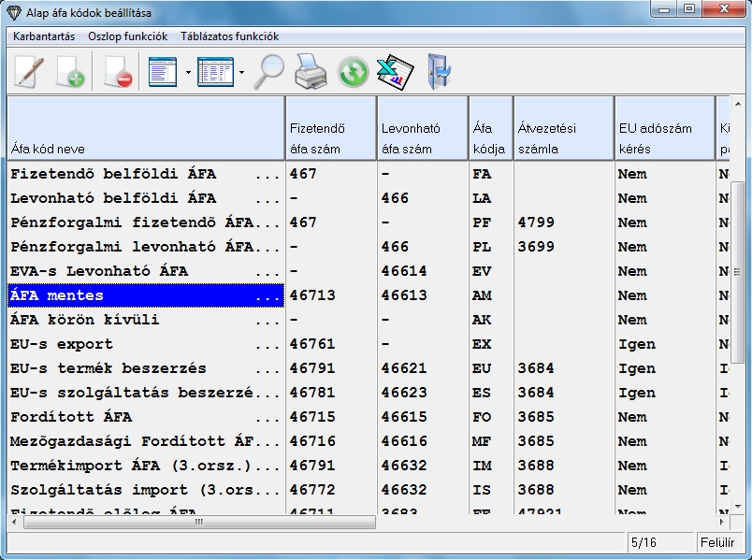Image resolution: width=752 pixels, height=560 pixels.
Task: Expand the form view dropdown arrow
Action: tap(188, 72)
